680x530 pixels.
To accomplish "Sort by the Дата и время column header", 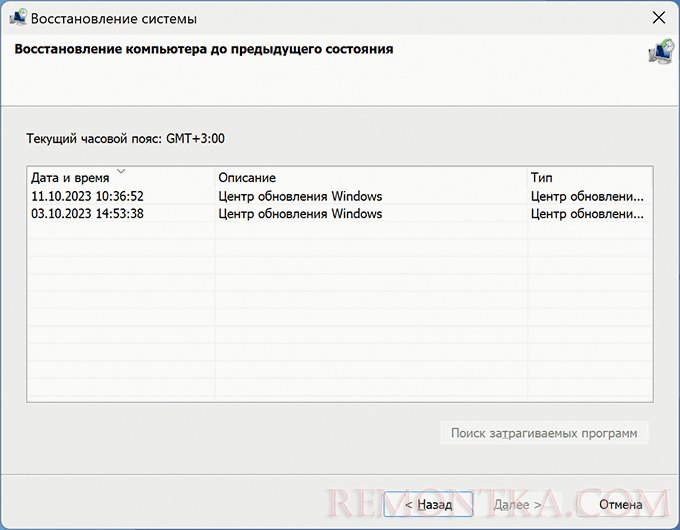I will pyautogui.click(x=121, y=177).
